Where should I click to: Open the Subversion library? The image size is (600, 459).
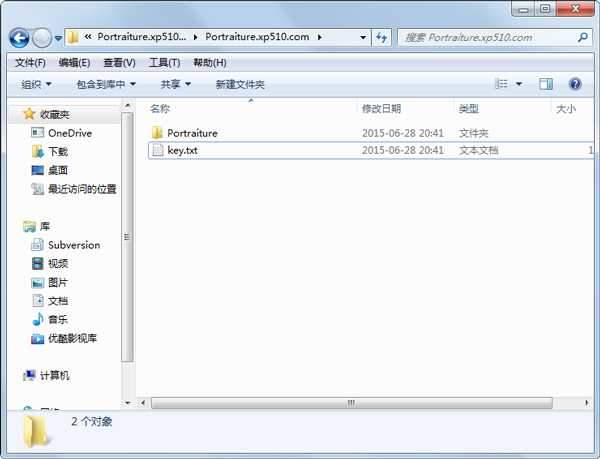[x=74, y=245]
